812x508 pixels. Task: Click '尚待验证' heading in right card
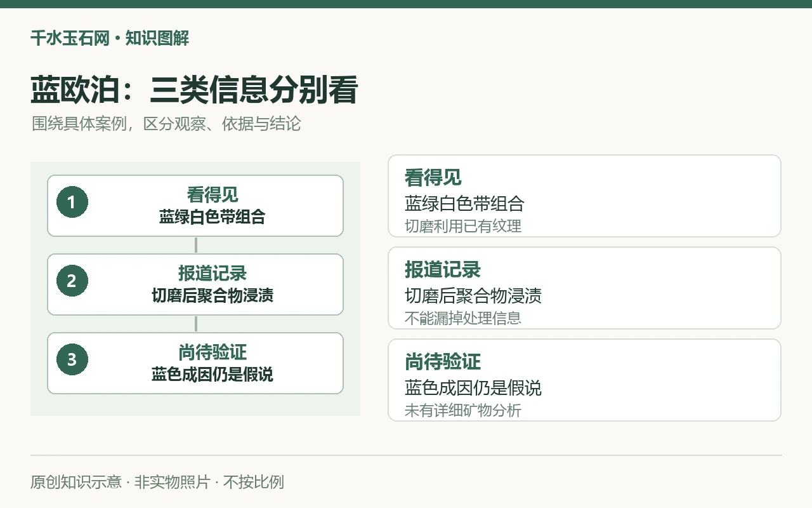[x=443, y=361]
